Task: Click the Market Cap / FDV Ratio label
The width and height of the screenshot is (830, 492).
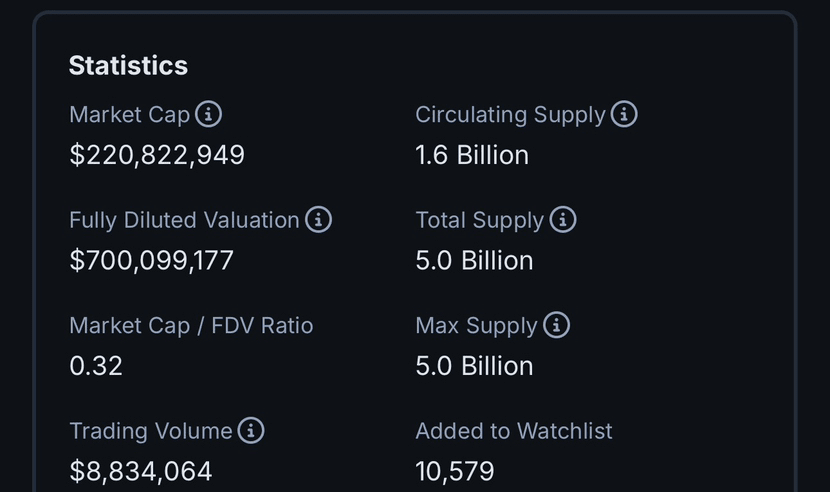Action: (191, 326)
